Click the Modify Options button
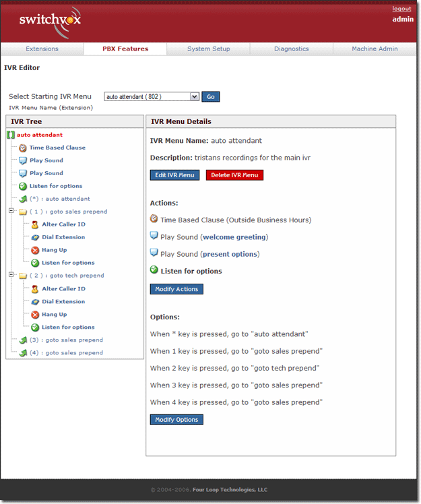 coord(176,420)
